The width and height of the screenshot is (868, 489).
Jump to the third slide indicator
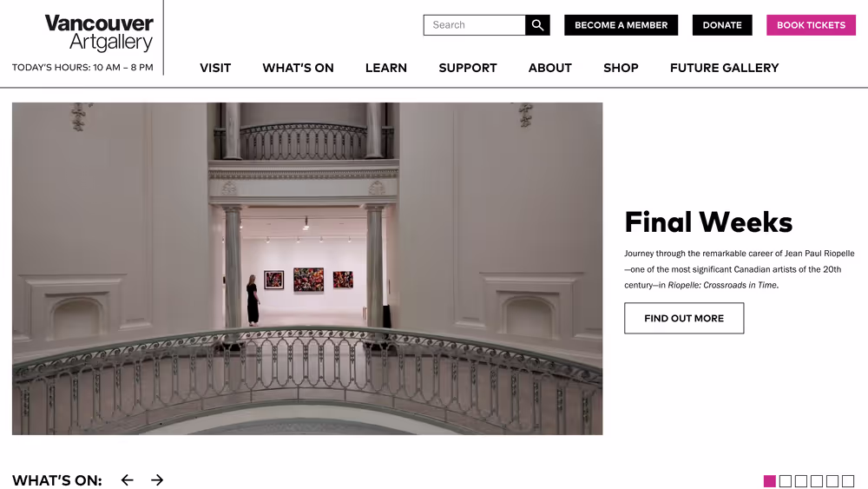tap(800, 481)
